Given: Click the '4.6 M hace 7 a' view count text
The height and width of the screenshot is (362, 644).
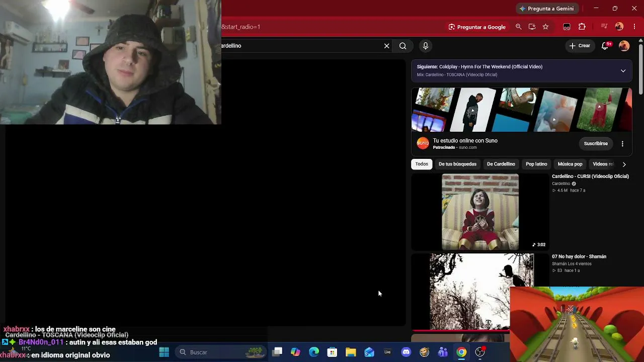Looking at the screenshot, I should pos(569,191).
